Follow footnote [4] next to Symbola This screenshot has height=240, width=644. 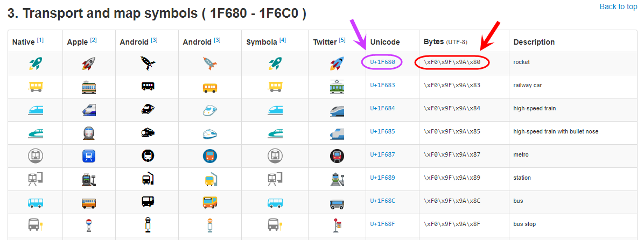point(283,40)
